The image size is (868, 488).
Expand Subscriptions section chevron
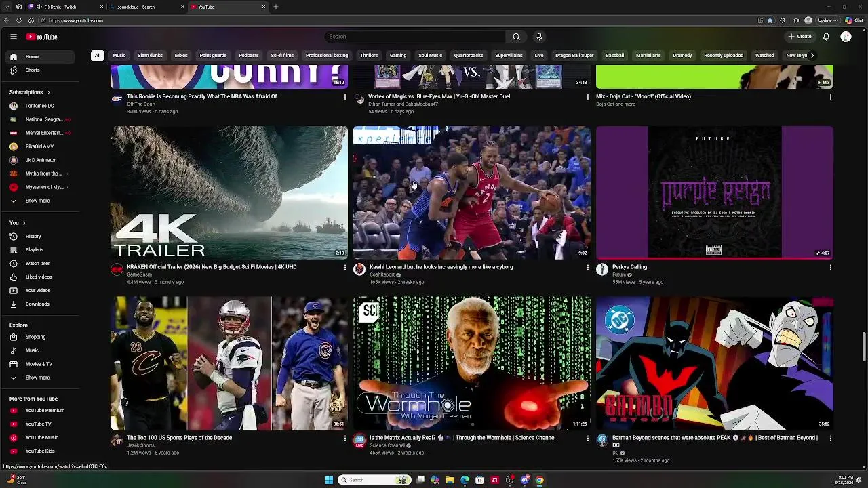pos(48,92)
